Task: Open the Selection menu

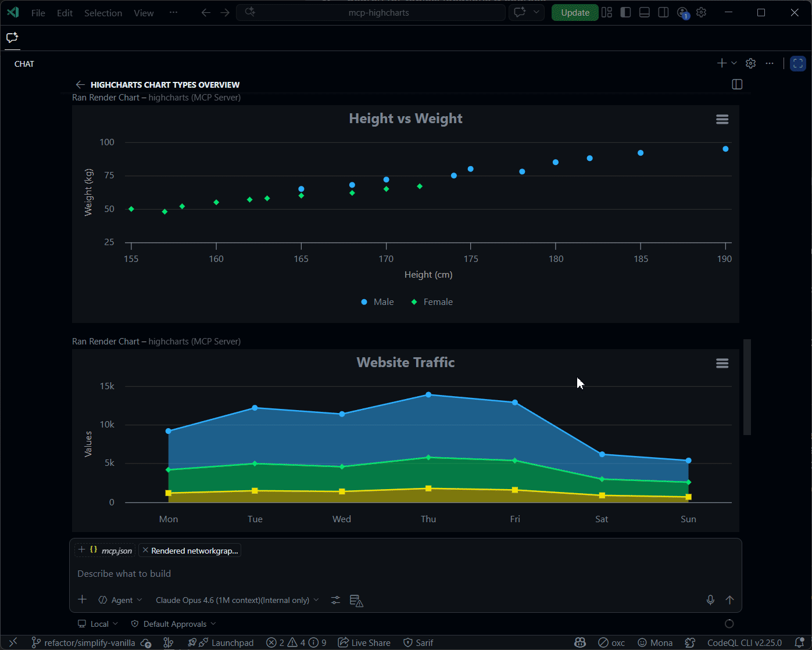Action: pos(103,13)
